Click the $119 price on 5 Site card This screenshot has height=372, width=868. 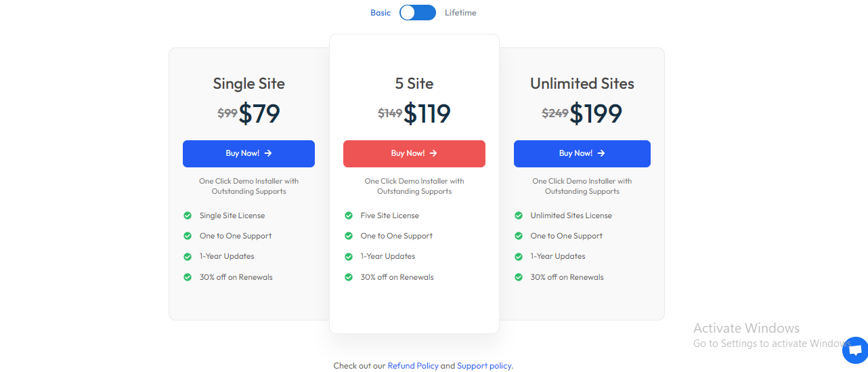click(427, 113)
